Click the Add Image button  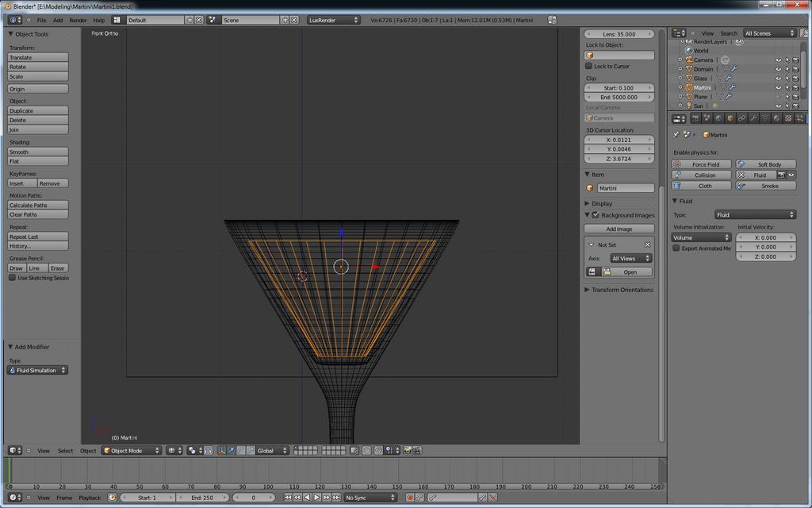point(619,229)
